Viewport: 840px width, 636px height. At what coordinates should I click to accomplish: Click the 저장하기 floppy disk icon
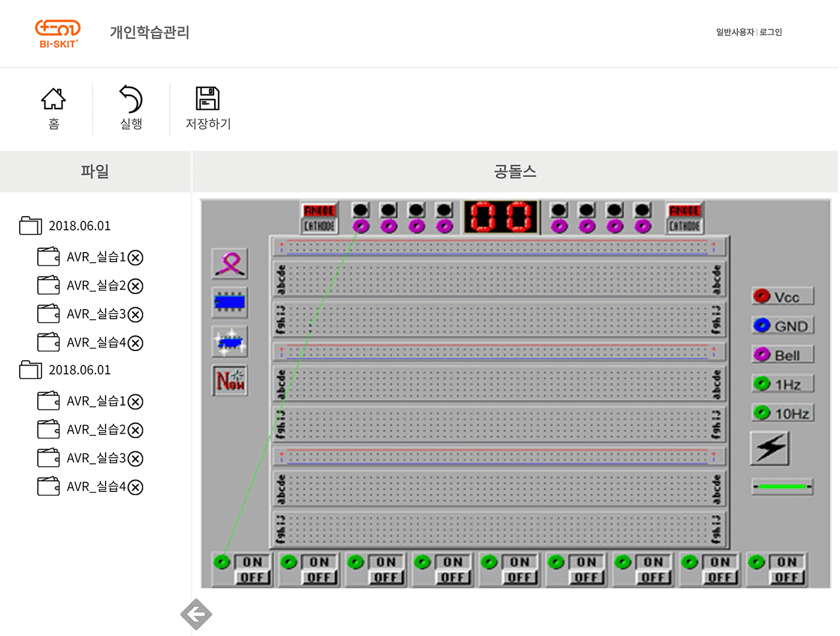tap(208, 99)
